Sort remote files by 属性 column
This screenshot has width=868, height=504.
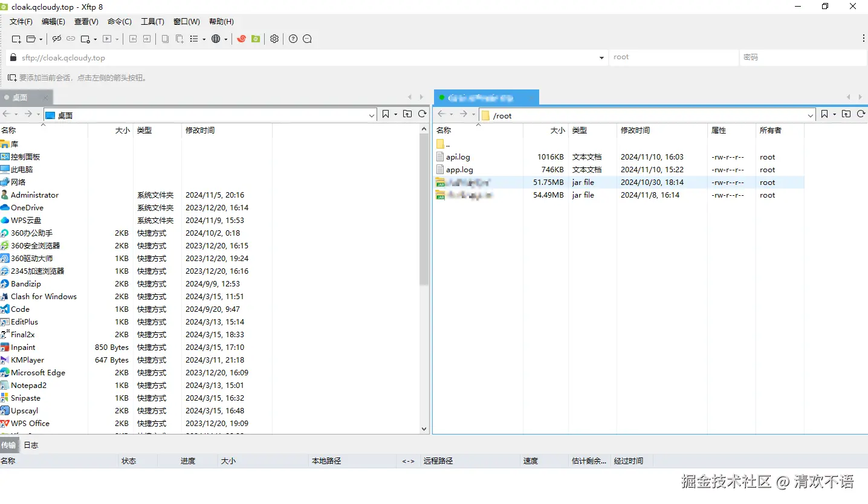pos(731,131)
